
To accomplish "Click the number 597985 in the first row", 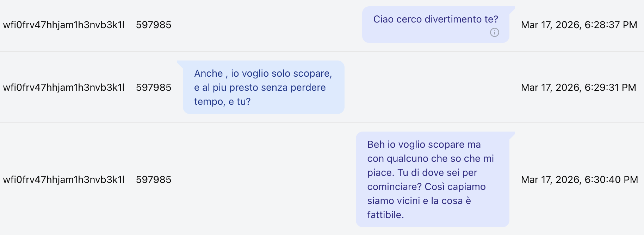I will coord(154,25).
